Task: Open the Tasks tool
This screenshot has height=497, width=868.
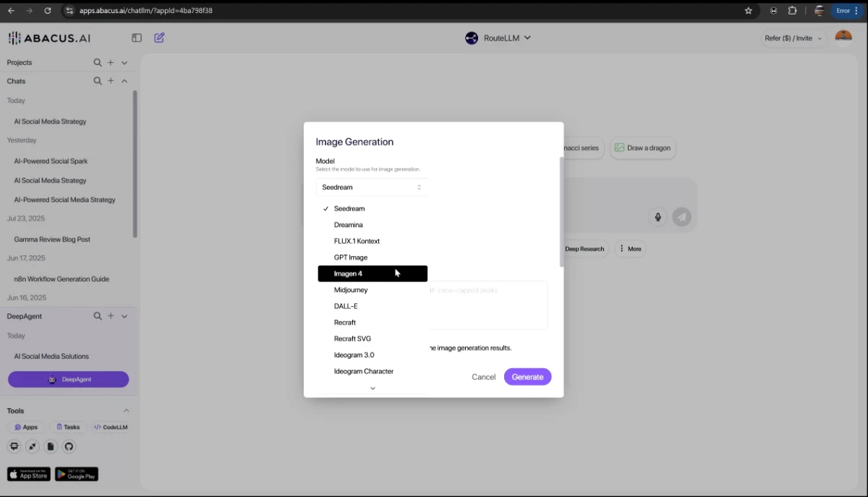Action: 68,427
